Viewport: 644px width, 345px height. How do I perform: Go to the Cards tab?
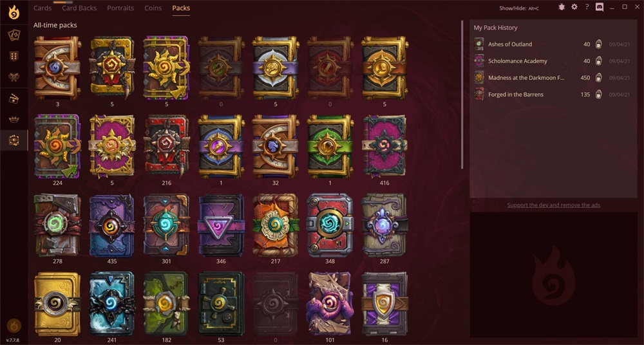tap(43, 8)
